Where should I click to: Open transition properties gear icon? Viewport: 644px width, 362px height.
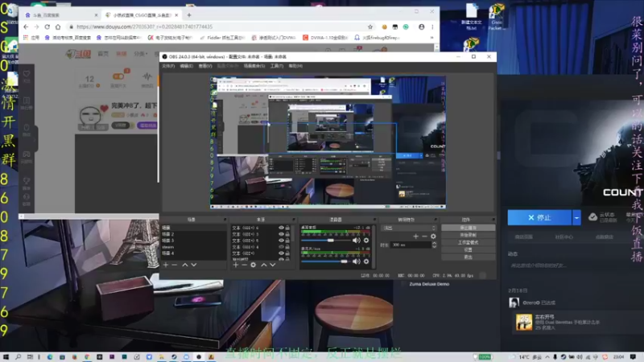tap(433, 237)
